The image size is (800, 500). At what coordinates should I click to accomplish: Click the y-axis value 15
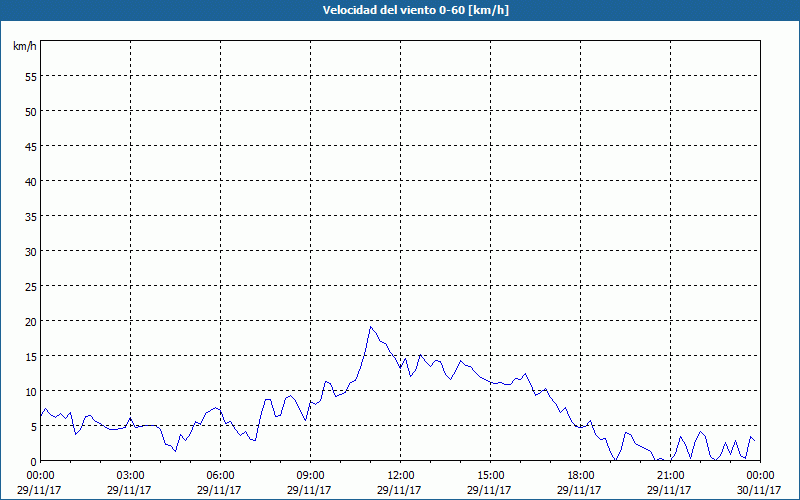(x=31, y=357)
